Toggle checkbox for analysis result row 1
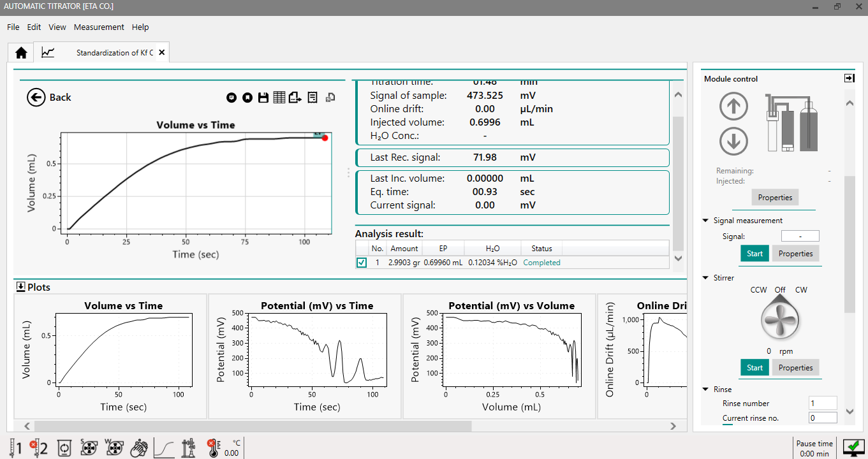The height and width of the screenshot is (459, 868). coord(362,263)
